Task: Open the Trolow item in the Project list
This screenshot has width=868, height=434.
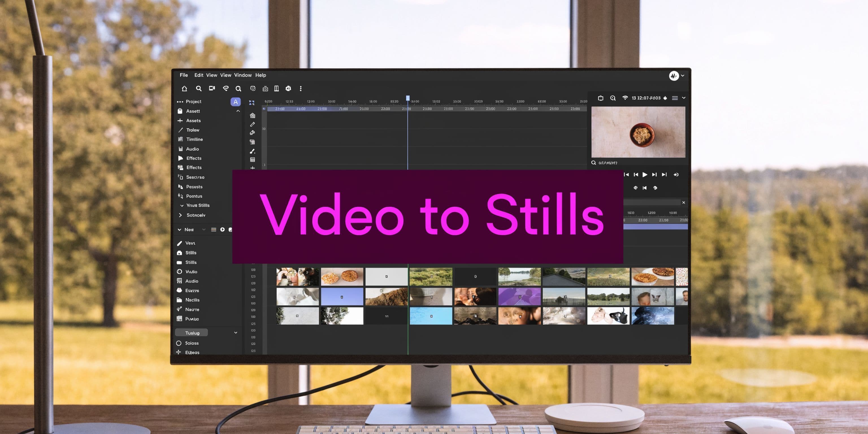Action: pos(189,130)
